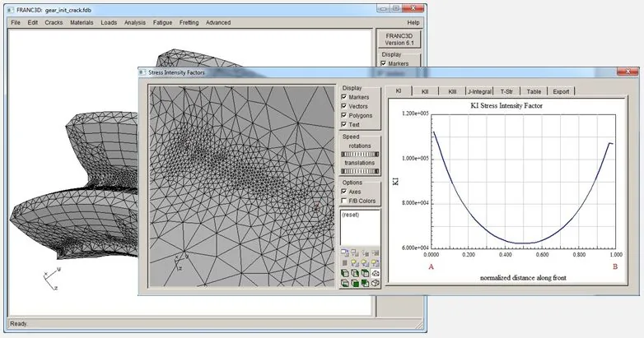
Task: Click the top-left view toolbar icon
Action: [x=345, y=252]
